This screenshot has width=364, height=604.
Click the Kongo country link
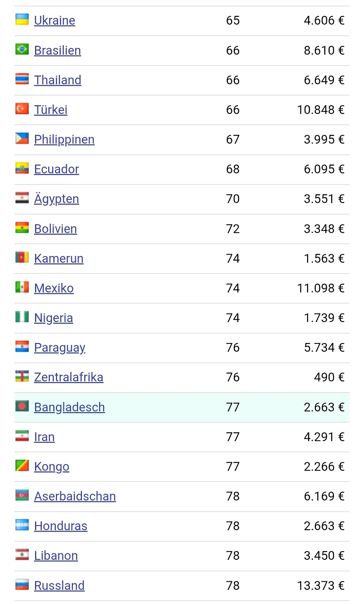click(52, 467)
